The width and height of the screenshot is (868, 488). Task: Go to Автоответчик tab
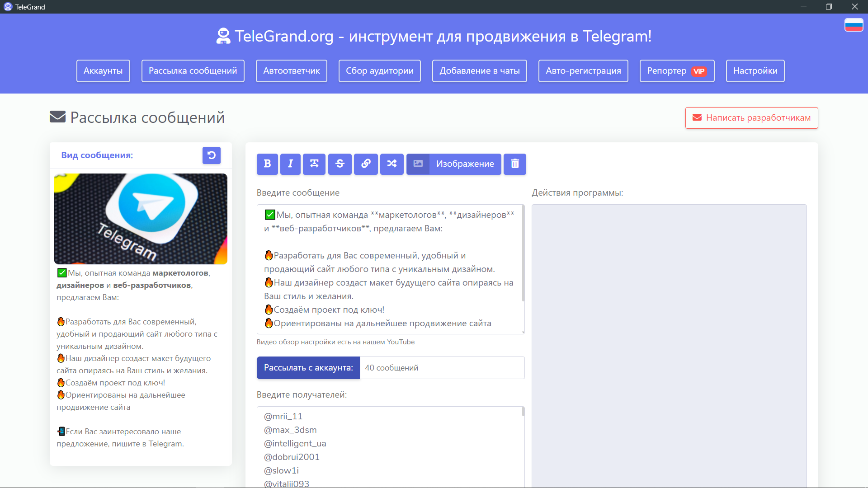(x=291, y=71)
